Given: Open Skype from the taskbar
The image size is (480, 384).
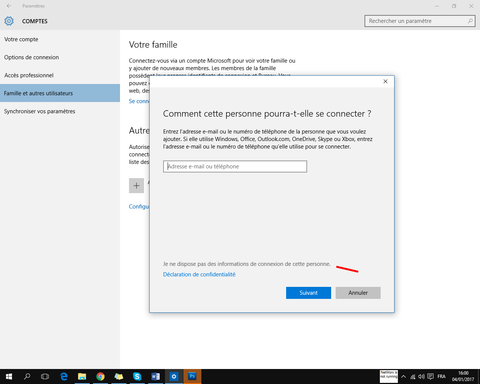Looking at the screenshot, I should tap(137, 376).
